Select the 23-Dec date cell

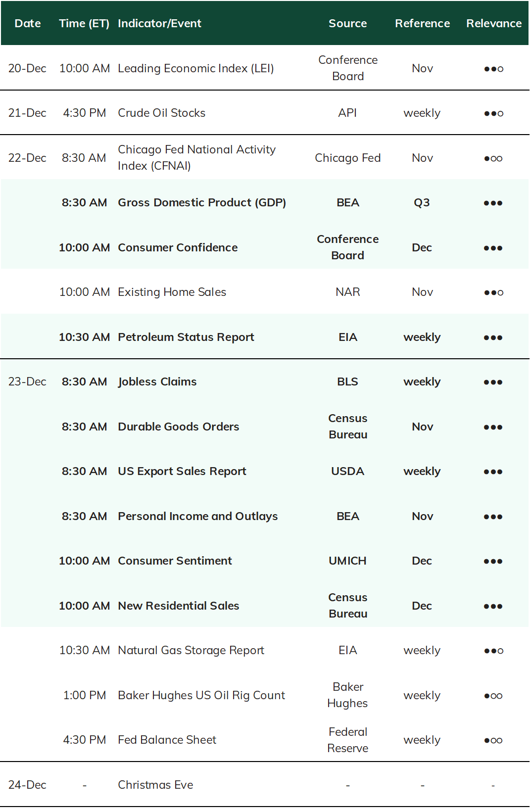tap(27, 382)
